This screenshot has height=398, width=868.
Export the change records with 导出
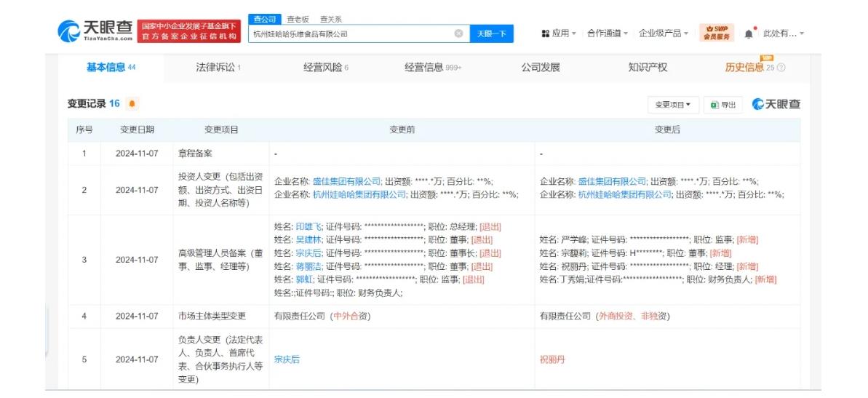[723, 105]
